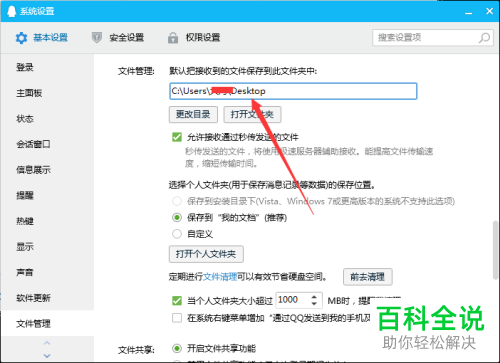Screen dimensions: 500x363
Task: Click the sidebar scroll-up chevron
Action: tap(47, 343)
